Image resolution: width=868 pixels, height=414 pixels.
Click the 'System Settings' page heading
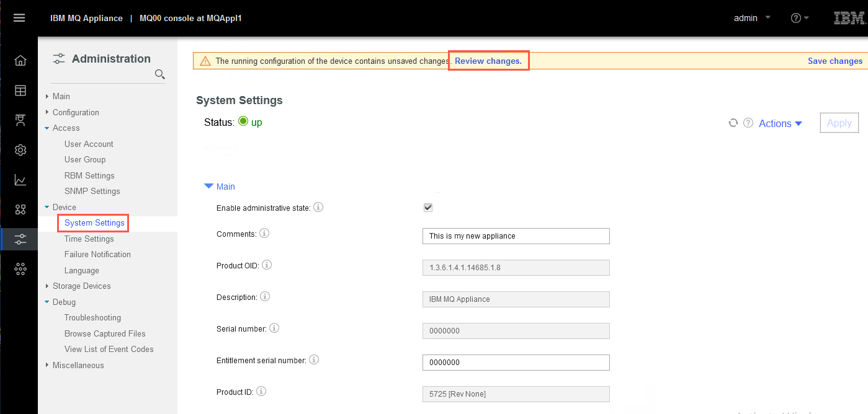[239, 100]
